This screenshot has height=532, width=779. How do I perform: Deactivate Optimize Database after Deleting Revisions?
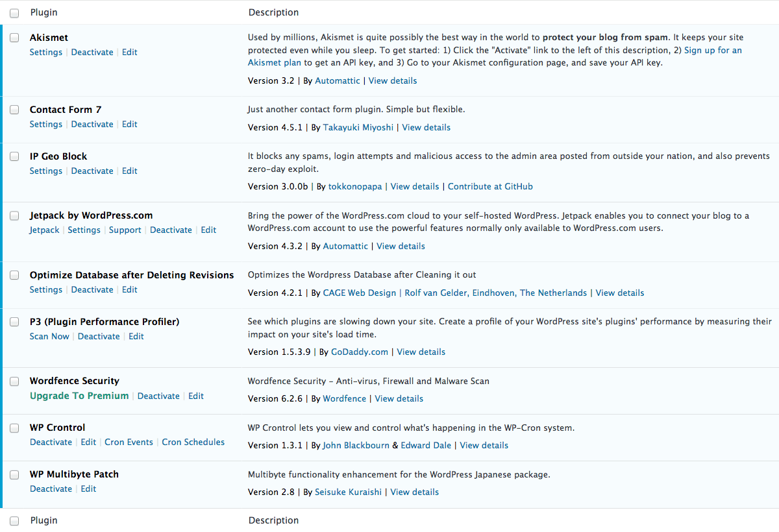click(x=92, y=289)
